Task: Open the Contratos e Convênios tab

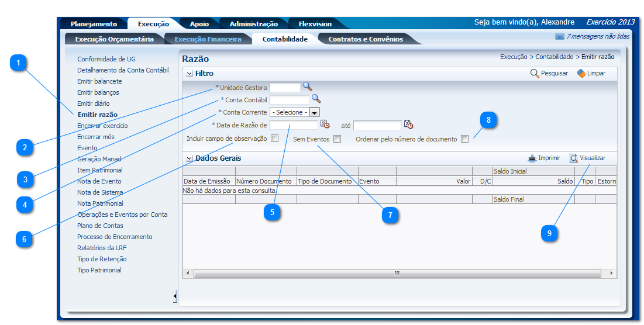Action: click(x=366, y=39)
